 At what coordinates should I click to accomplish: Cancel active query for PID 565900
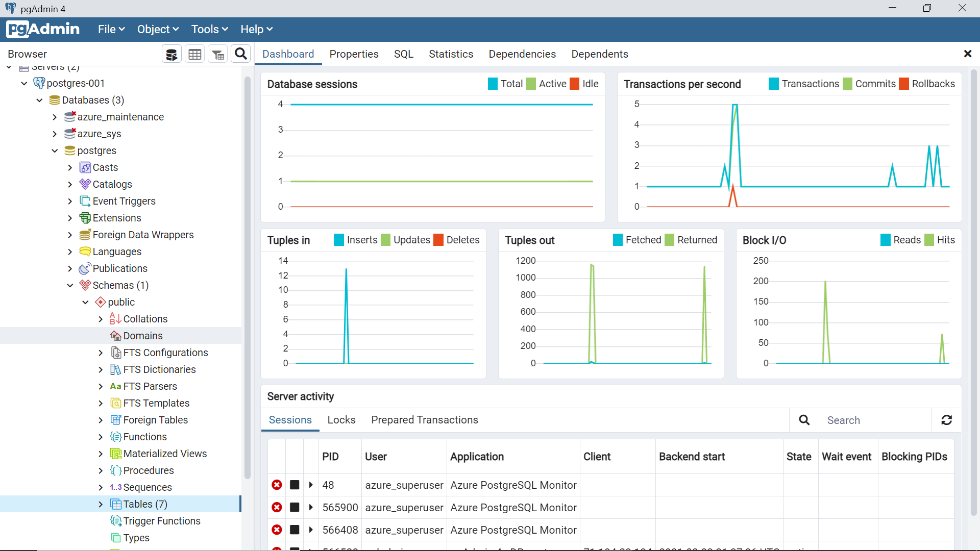295,507
